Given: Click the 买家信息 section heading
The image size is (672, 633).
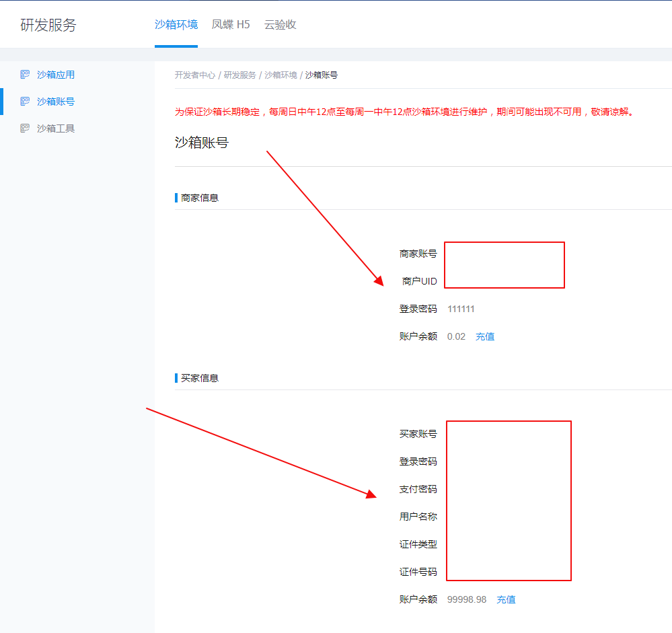Looking at the screenshot, I should pyautogui.click(x=200, y=378).
